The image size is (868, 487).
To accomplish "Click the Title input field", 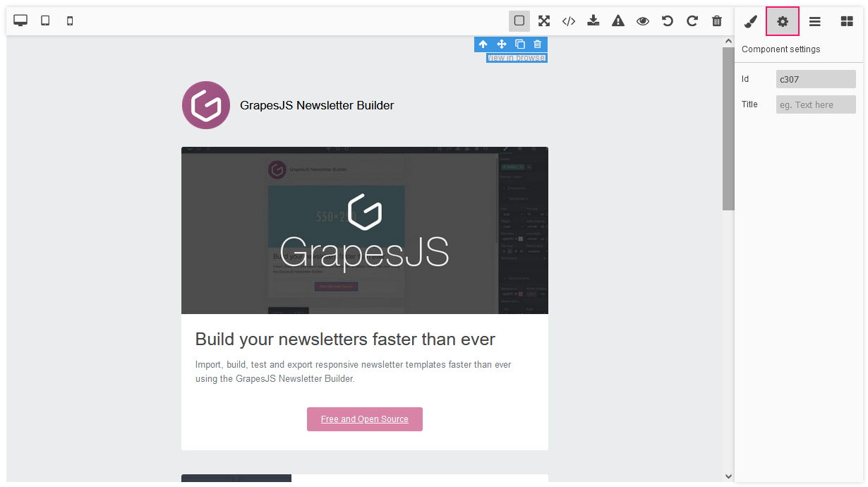I will tap(816, 104).
